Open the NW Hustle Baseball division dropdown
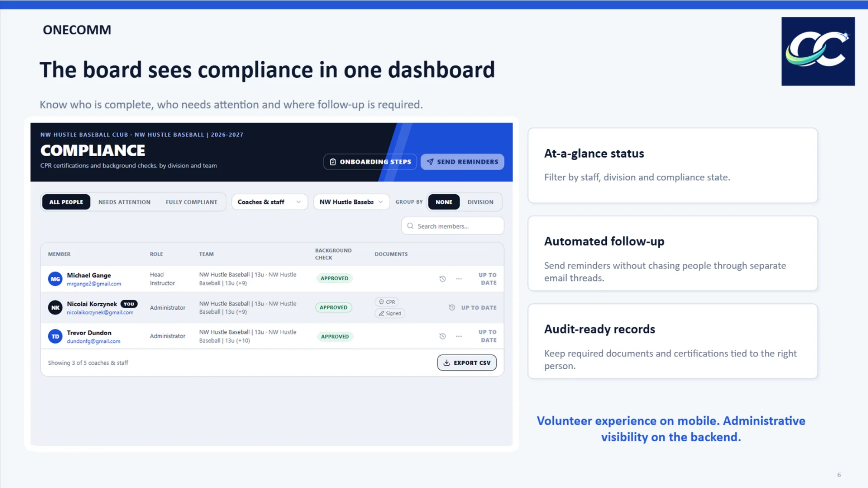 [352, 202]
